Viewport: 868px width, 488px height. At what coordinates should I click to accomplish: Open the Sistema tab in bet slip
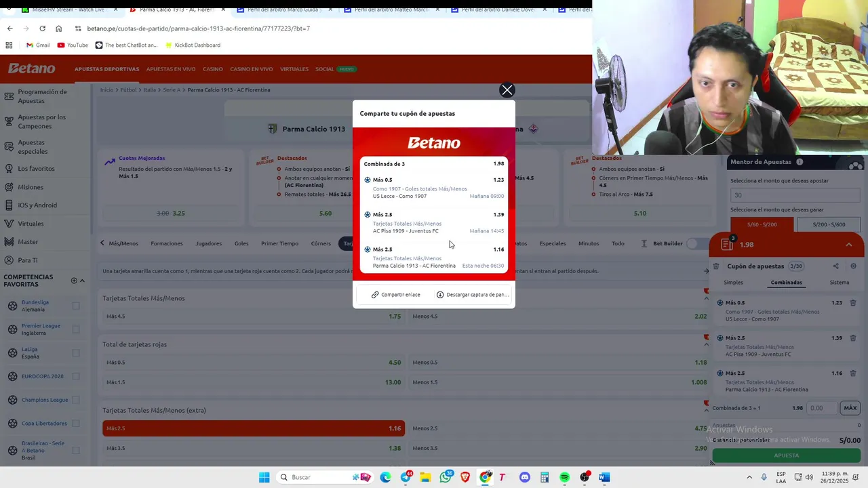[x=840, y=283]
